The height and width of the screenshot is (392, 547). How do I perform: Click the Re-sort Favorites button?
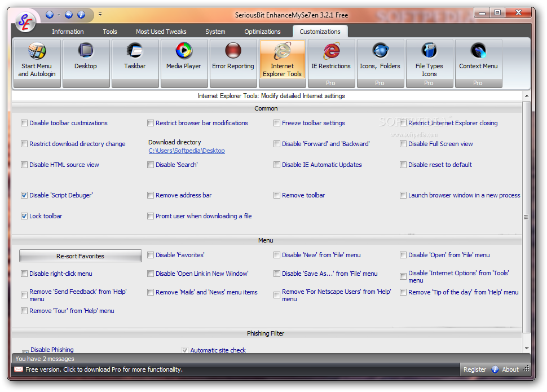[x=80, y=256]
